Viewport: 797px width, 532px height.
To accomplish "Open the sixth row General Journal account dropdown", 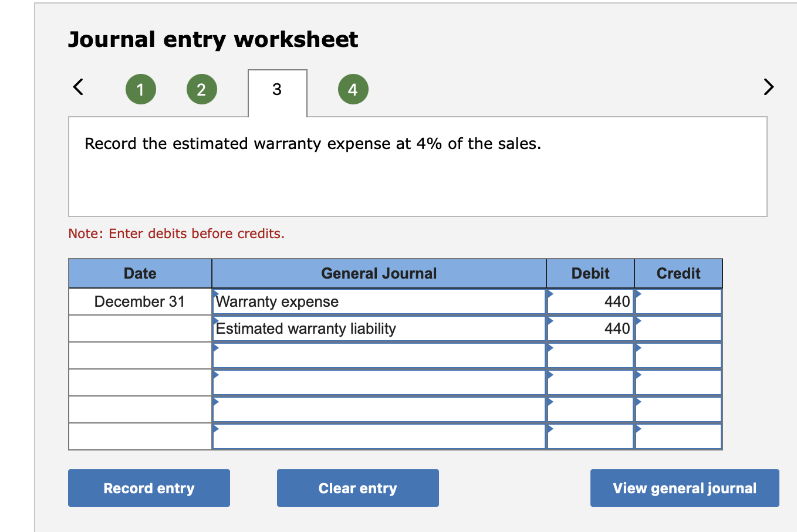I will click(x=379, y=436).
